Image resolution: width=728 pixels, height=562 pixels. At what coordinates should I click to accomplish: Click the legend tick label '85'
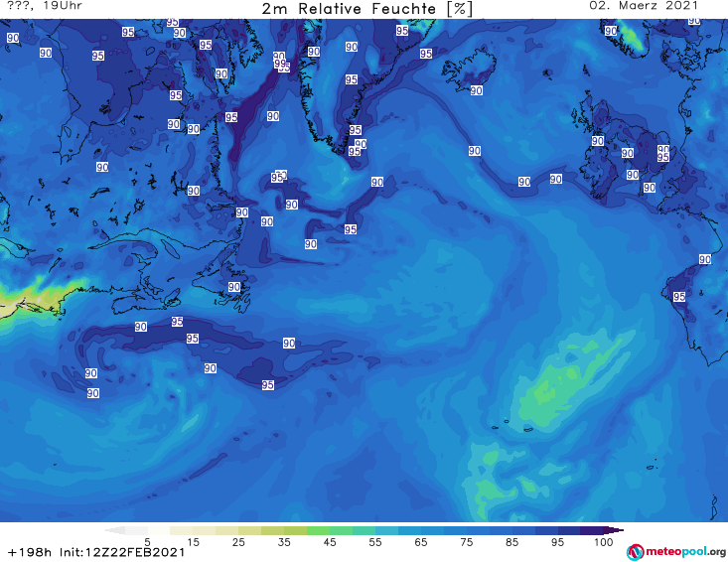coord(512,542)
